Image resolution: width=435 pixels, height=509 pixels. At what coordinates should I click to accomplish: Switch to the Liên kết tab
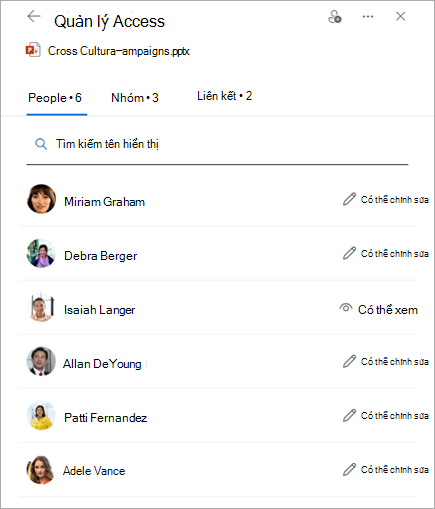point(224,96)
